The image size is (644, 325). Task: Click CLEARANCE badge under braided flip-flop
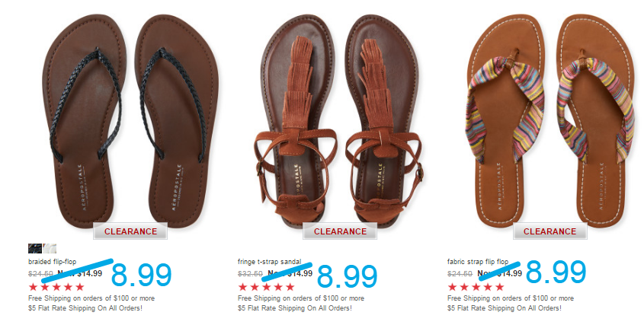(x=130, y=231)
